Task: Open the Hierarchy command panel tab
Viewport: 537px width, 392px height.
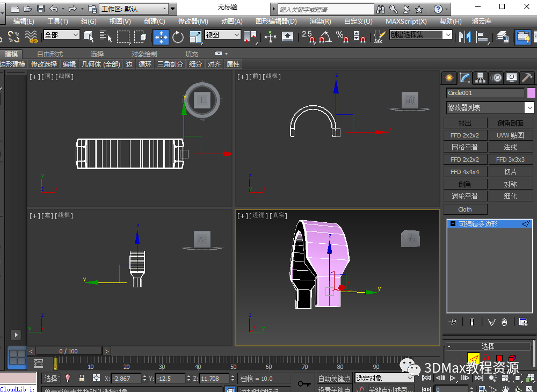Action: (x=480, y=78)
